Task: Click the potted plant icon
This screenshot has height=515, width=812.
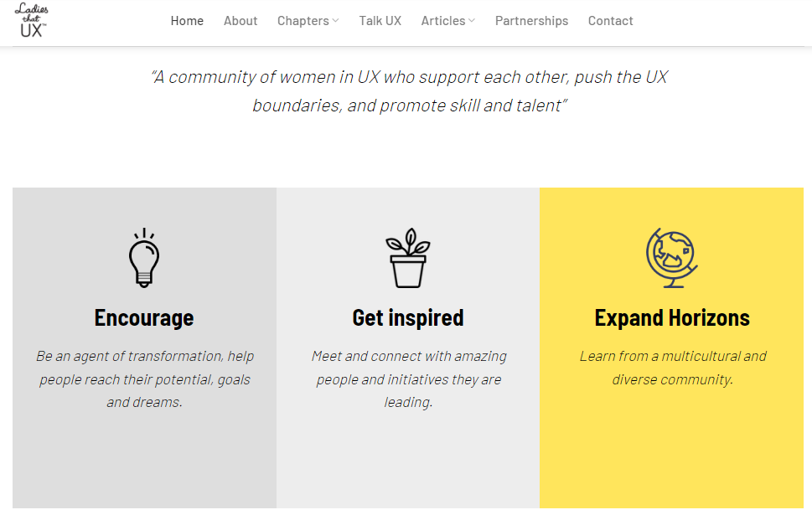Action: tap(408, 258)
